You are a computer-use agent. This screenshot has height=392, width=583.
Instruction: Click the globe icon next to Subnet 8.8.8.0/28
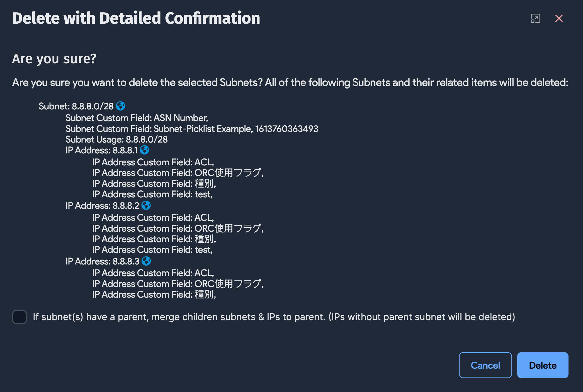point(121,106)
